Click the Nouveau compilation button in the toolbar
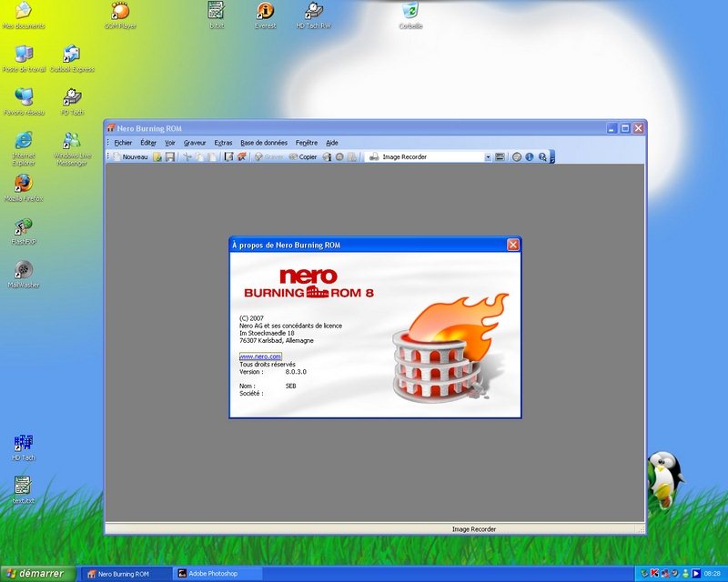Image resolution: width=728 pixels, height=582 pixels. pos(130,157)
